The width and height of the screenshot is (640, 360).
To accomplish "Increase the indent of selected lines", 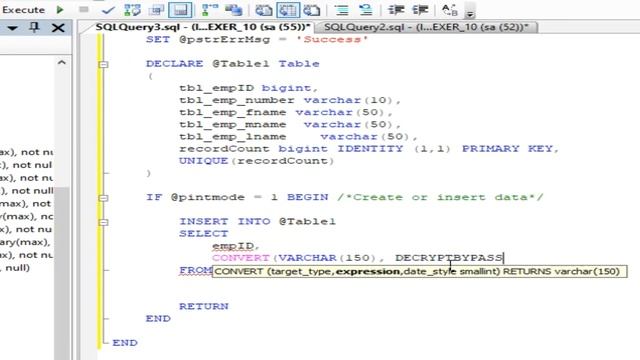I will tap(420, 10).
